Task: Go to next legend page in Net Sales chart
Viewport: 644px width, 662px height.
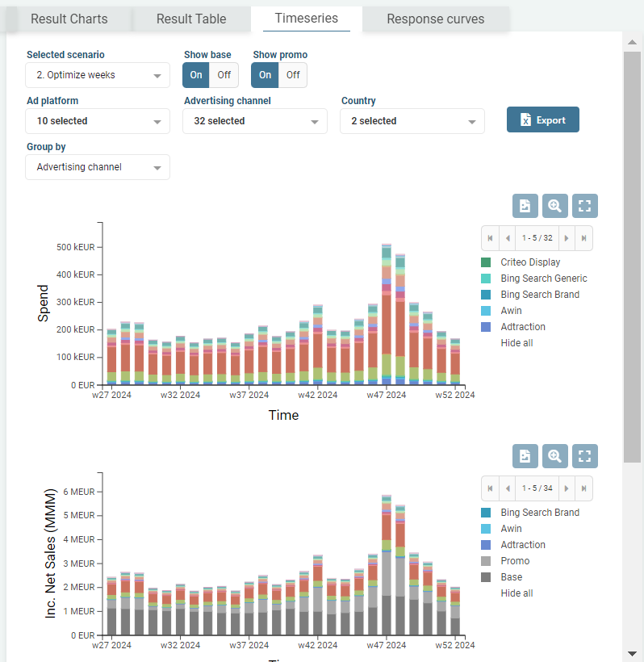Action: click(567, 488)
